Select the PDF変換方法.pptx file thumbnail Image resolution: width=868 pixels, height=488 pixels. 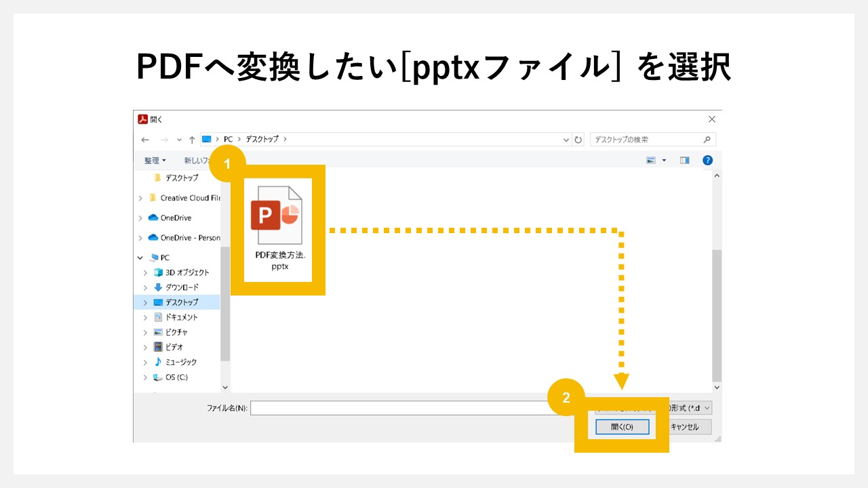(277, 217)
